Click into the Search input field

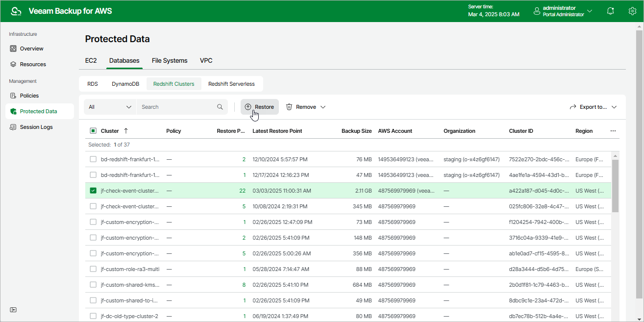click(176, 107)
